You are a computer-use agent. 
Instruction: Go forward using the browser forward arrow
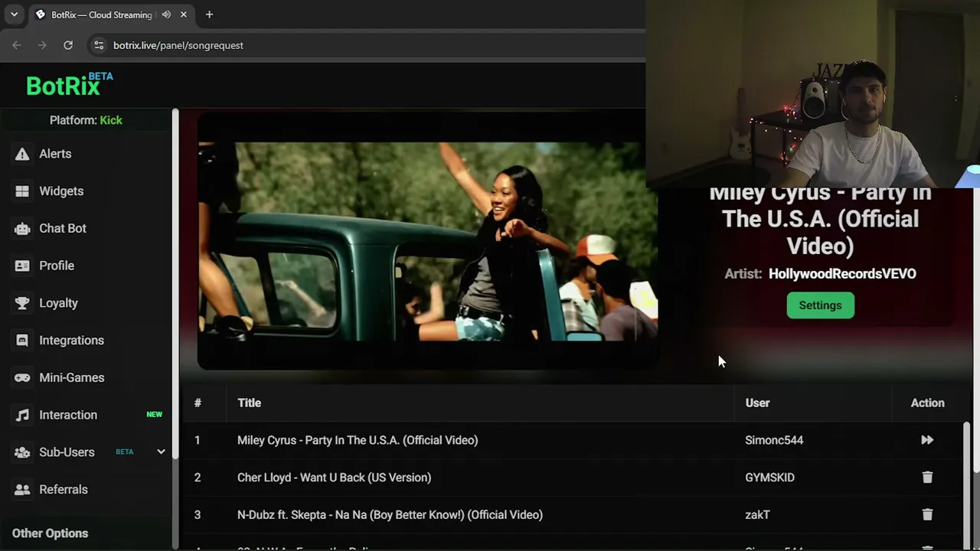[42, 45]
